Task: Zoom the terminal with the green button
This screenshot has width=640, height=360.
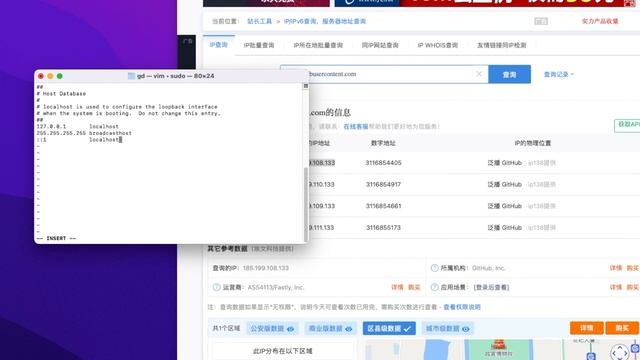Action: pos(60,76)
